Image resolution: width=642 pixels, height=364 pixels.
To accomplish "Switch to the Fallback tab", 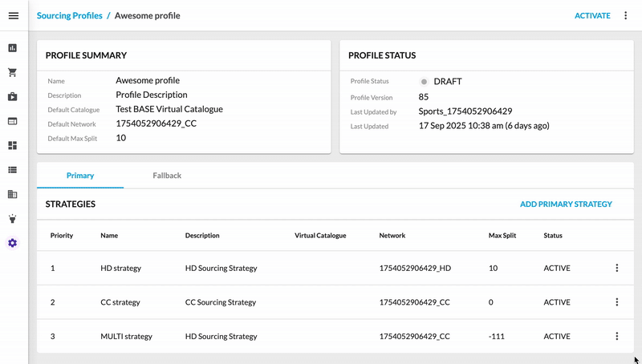I will click(167, 176).
